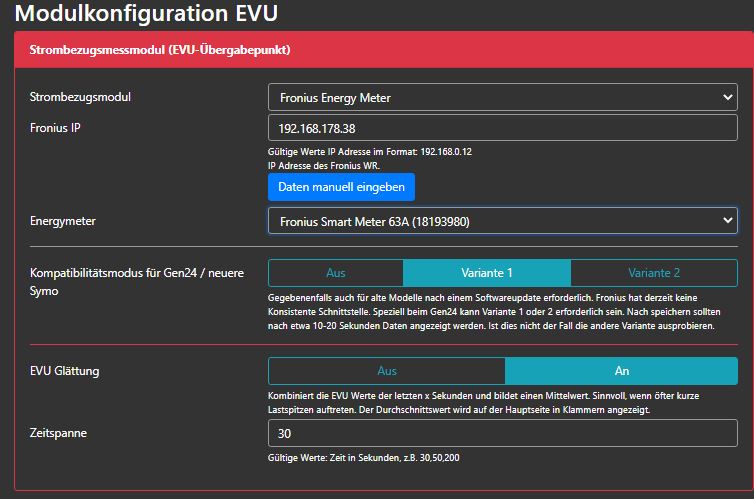Click the 'Zeit in Sekunden' hint text

click(x=364, y=458)
